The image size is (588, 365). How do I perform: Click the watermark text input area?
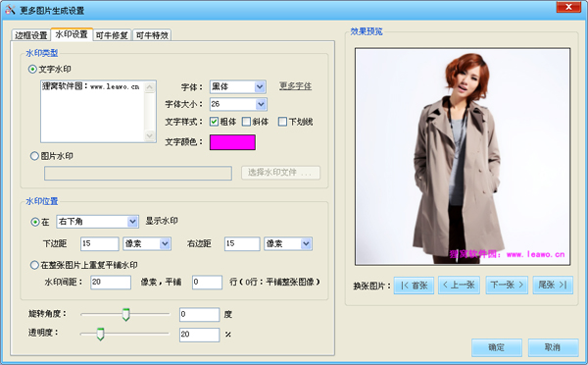coord(92,111)
